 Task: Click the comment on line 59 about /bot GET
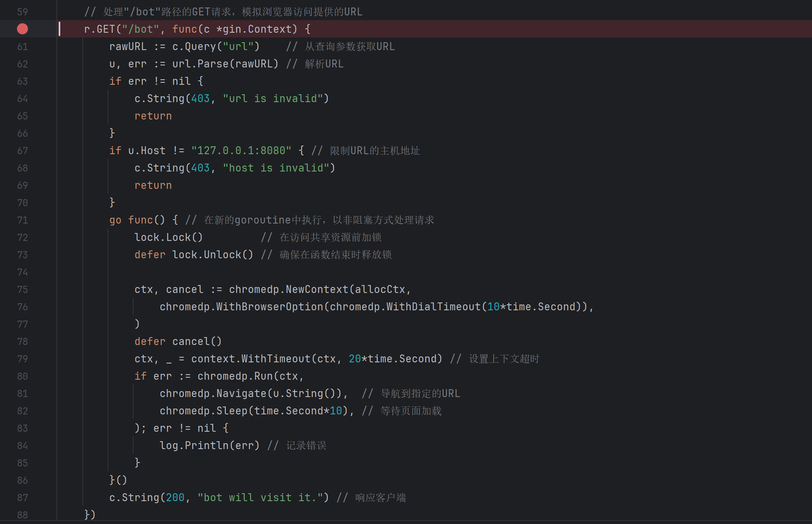point(223,12)
